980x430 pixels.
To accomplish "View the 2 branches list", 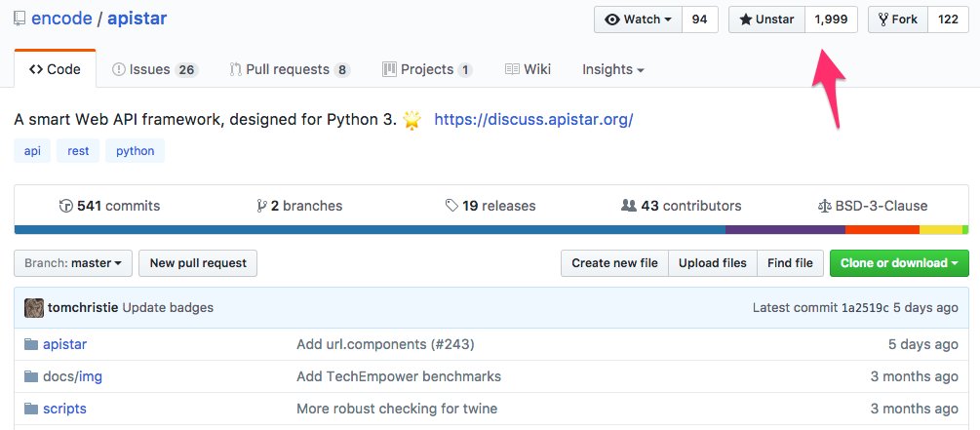I will tap(299, 206).
